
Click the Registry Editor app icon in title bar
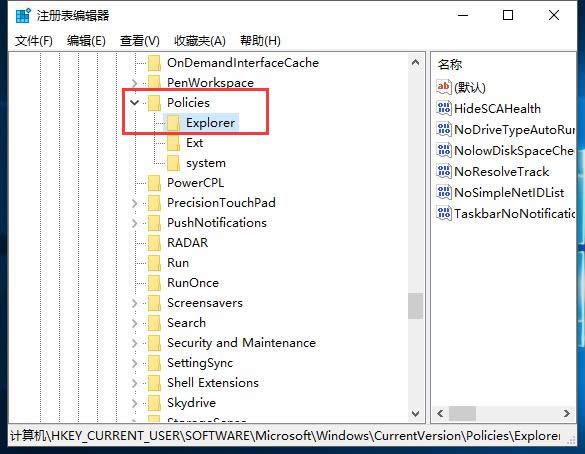[23, 16]
